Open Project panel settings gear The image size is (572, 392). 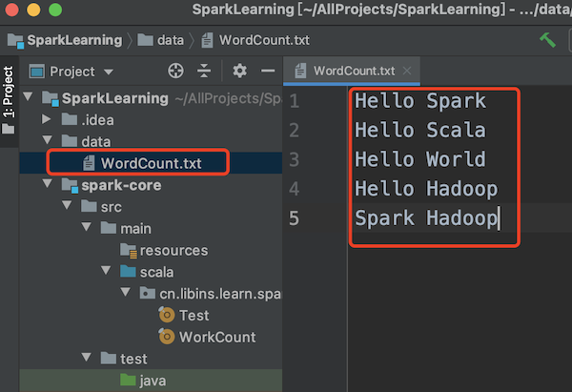pyautogui.click(x=239, y=72)
